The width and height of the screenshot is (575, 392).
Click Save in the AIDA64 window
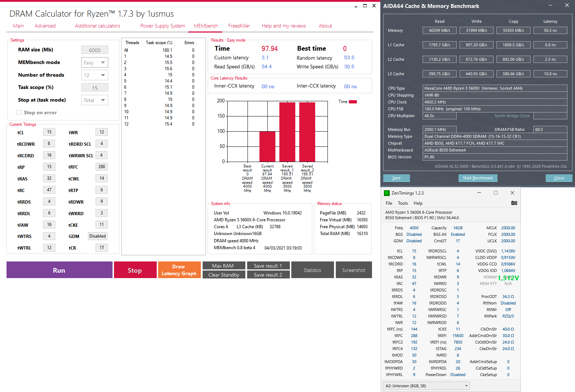(397, 178)
